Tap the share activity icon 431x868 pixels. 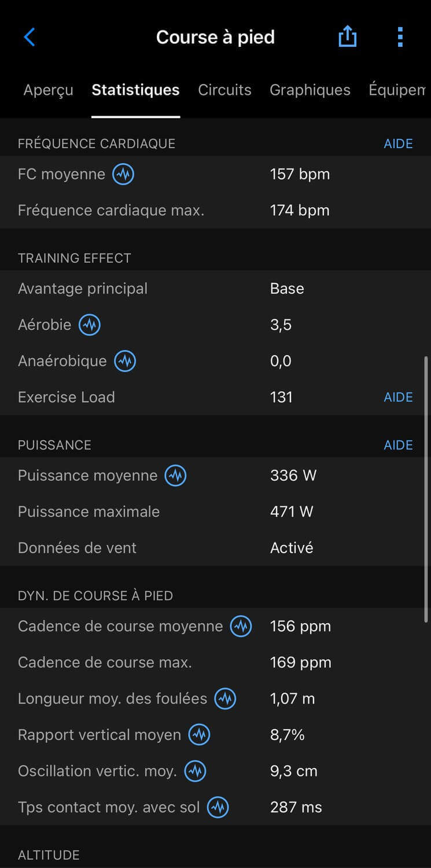347,38
